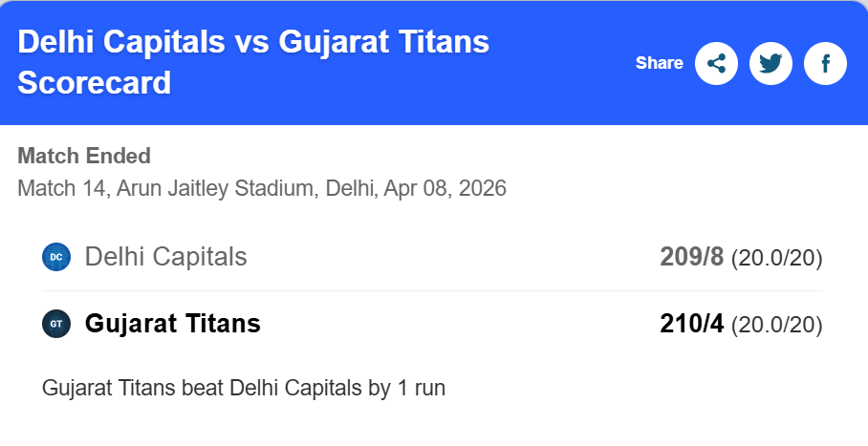The height and width of the screenshot is (446, 868).
Task: Click the match result summary text
Action: (244, 389)
